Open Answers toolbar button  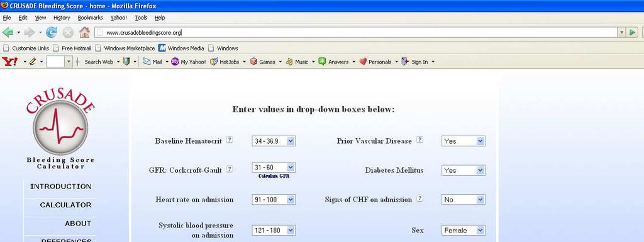(333, 62)
